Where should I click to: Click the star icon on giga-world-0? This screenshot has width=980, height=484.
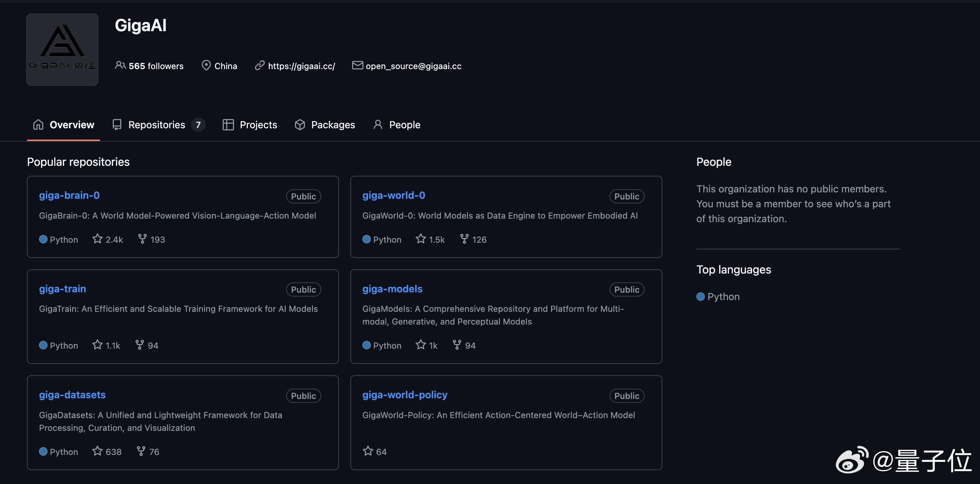tap(421, 239)
